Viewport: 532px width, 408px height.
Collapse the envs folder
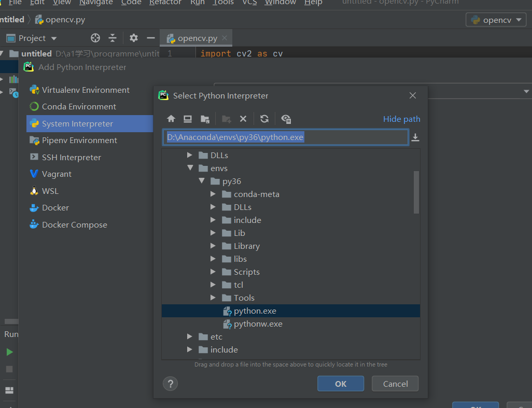[190, 168]
